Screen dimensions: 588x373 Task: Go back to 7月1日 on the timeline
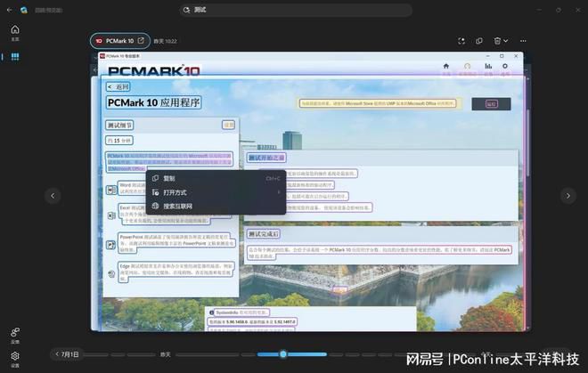(x=67, y=354)
